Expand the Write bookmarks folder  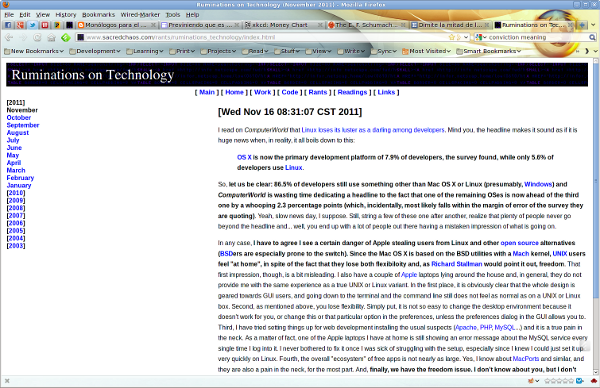(351, 51)
